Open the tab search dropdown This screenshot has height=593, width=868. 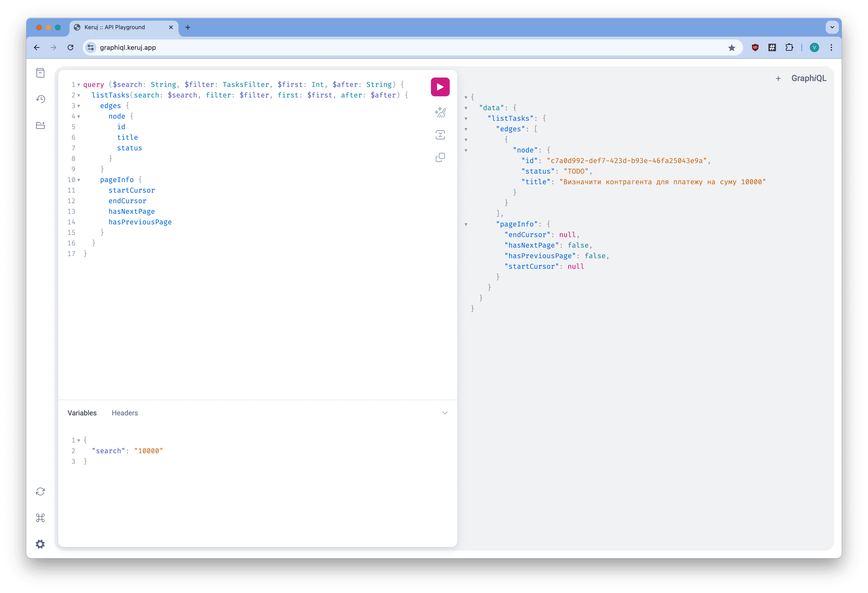click(832, 27)
